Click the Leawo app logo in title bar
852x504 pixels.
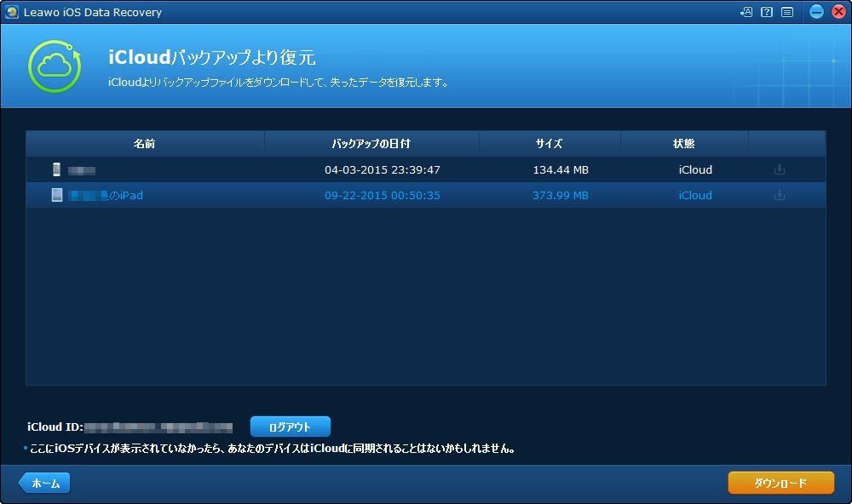(11, 12)
